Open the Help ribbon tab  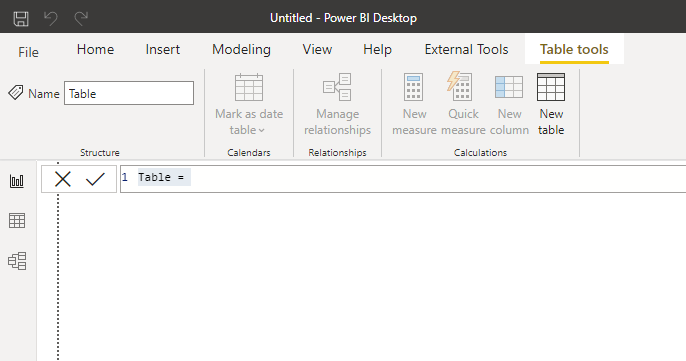pos(378,49)
